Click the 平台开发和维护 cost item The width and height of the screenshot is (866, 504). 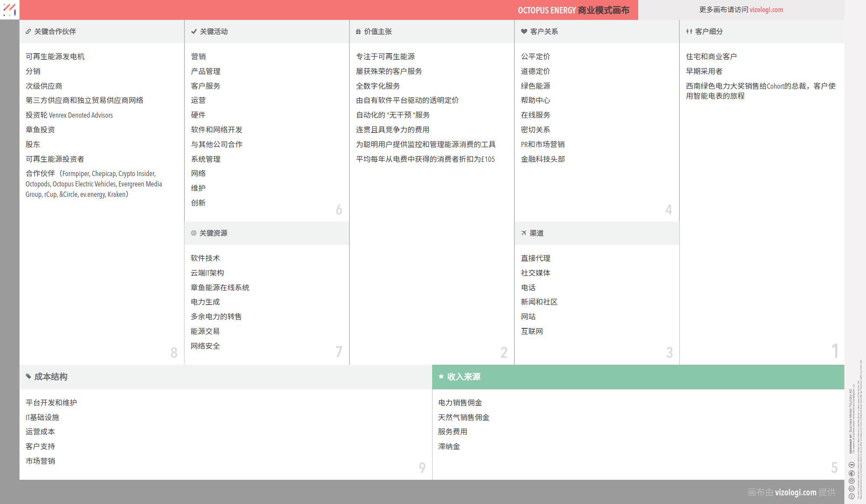(51, 403)
